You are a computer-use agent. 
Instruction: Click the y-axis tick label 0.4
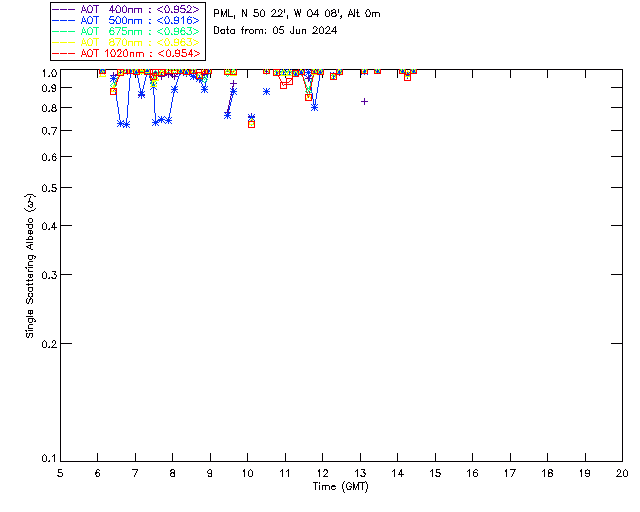(49, 226)
